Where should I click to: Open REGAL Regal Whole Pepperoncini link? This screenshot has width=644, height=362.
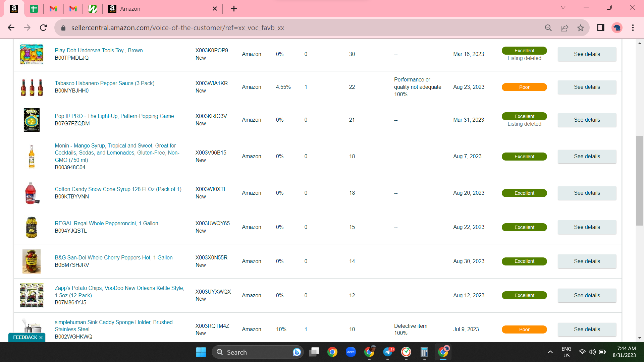point(106,223)
